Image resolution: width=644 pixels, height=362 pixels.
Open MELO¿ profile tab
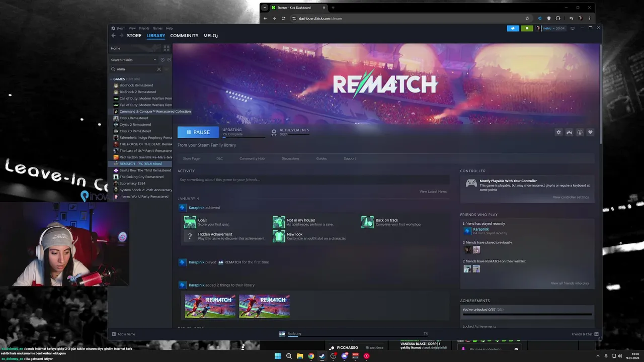211,36
